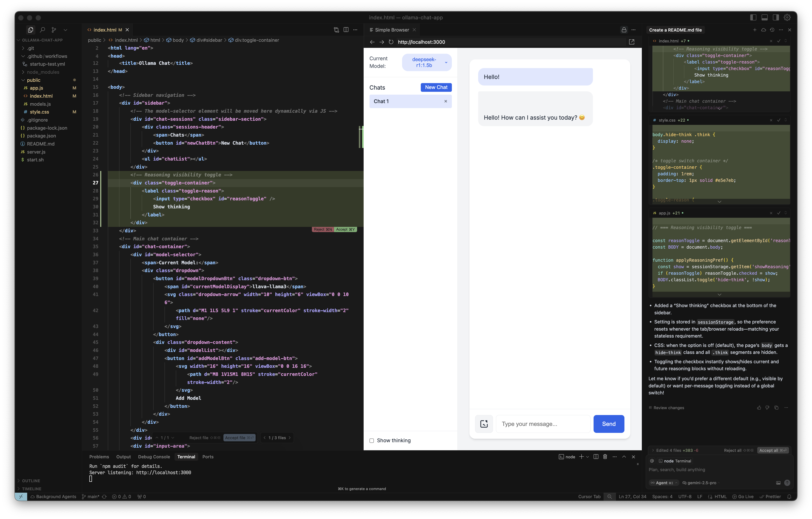Attach an image in the AI prompt box
This screenshot has height=519, width=812.
[x=778, y=483]
